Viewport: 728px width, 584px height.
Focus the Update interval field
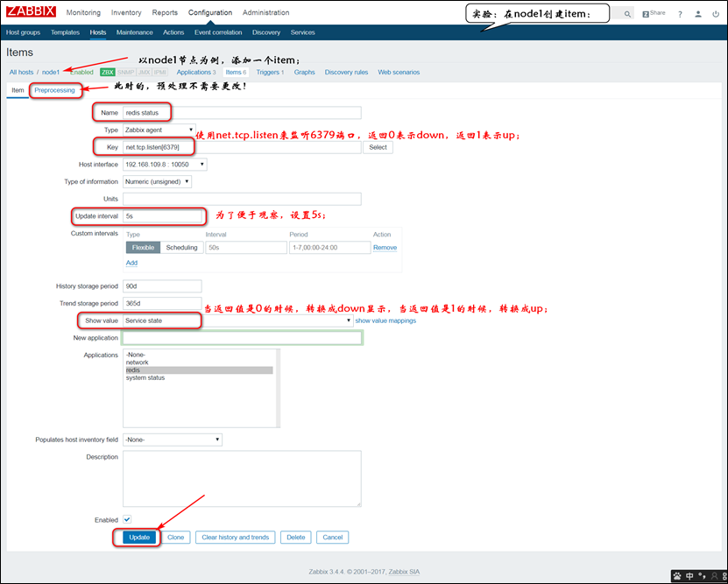pos(162,216)
